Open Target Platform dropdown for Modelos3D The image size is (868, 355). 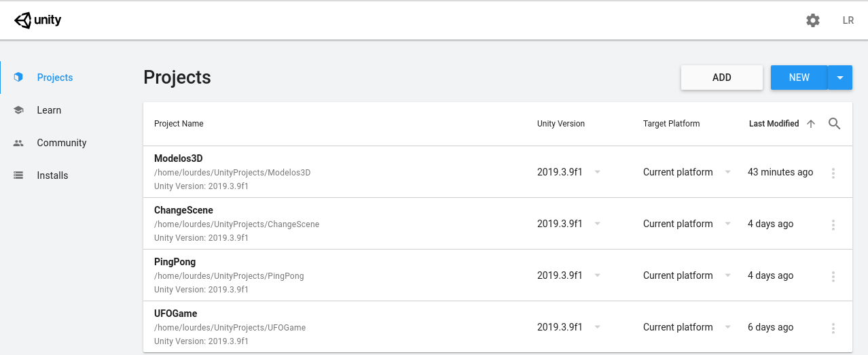click(727, 172)
